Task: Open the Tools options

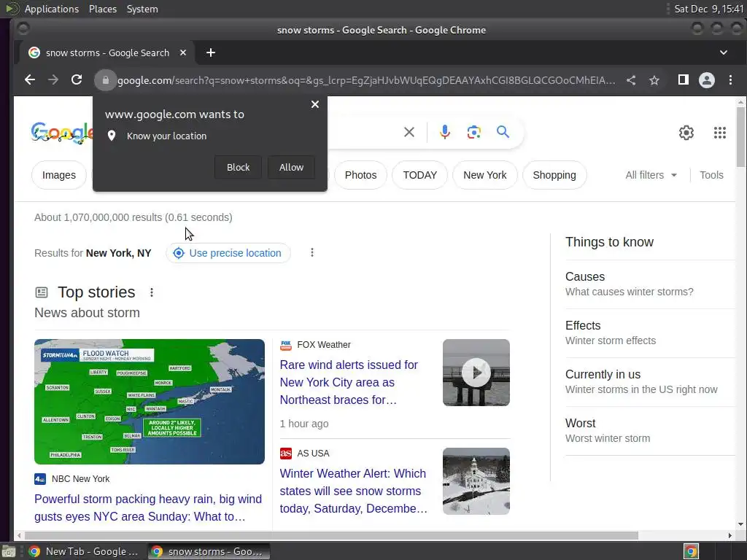Action: (711, 175)
